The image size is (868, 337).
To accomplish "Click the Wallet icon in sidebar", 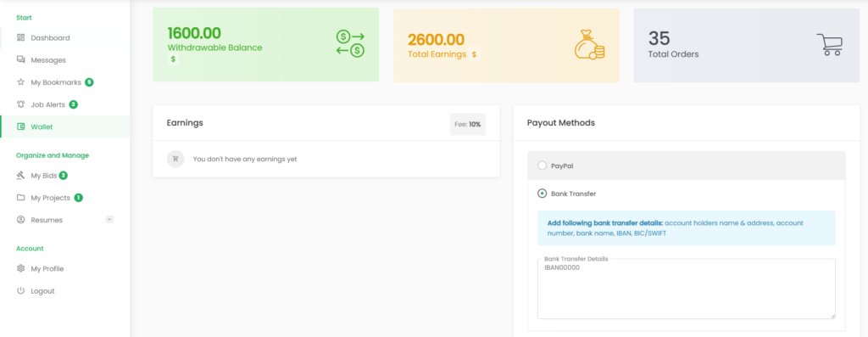I will tap(21, 126).
